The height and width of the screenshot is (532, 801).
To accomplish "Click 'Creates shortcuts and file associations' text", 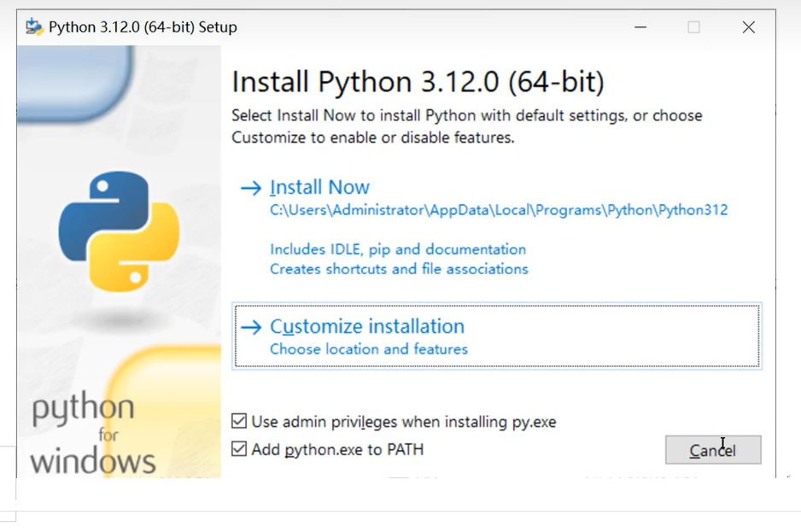I will click(x=399, y=269).
